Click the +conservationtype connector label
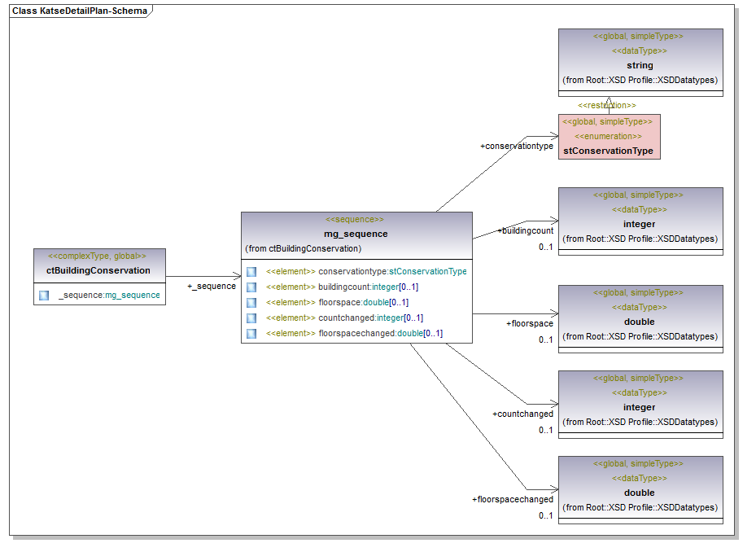The width and height of the screenshot is (756, 552). [516, 147]
